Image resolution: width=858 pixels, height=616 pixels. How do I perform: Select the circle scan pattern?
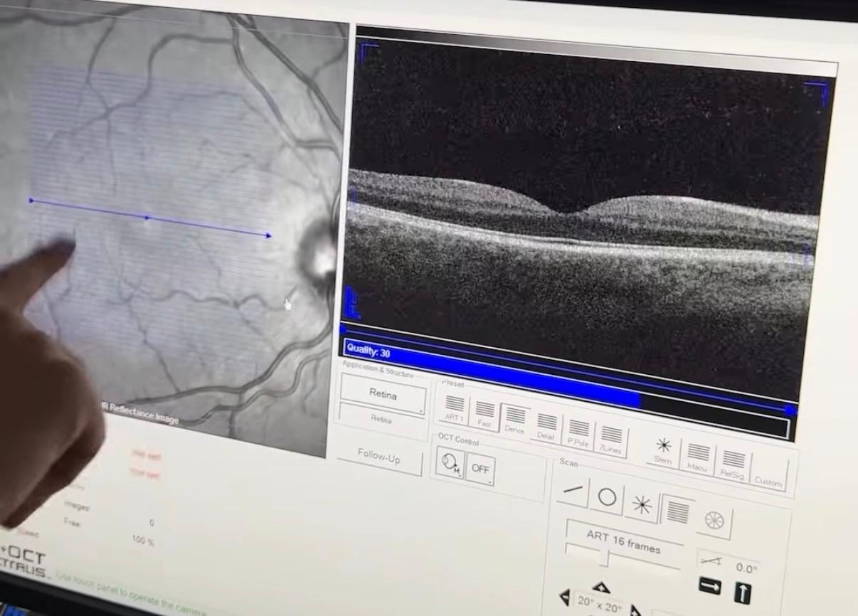[x=606, y=496]
